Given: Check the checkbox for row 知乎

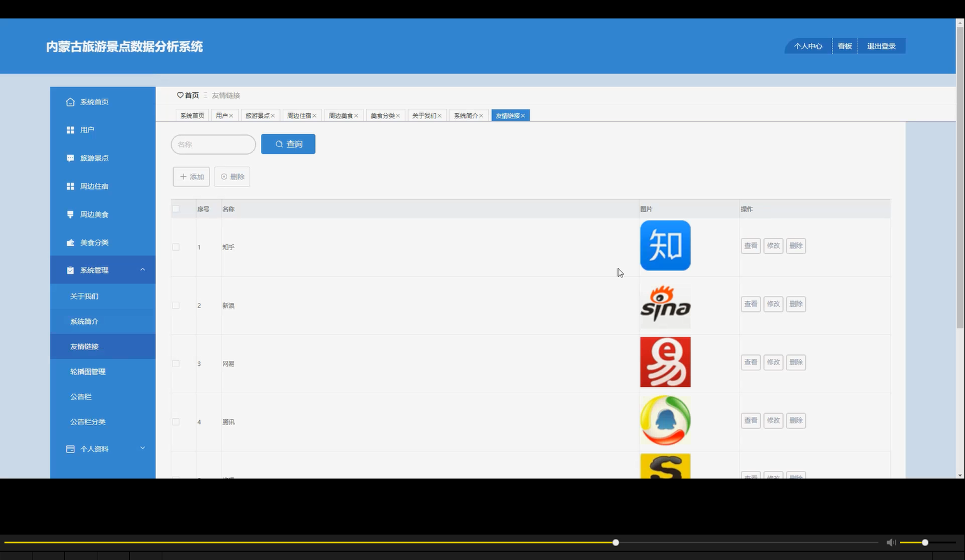Looking at the screenshot, I should 176,247.
